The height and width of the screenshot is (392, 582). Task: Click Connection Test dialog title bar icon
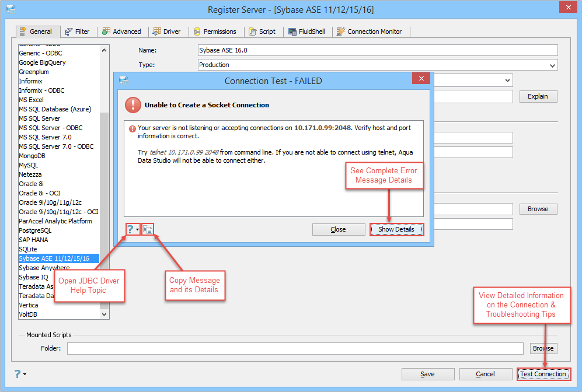[124, 80]
